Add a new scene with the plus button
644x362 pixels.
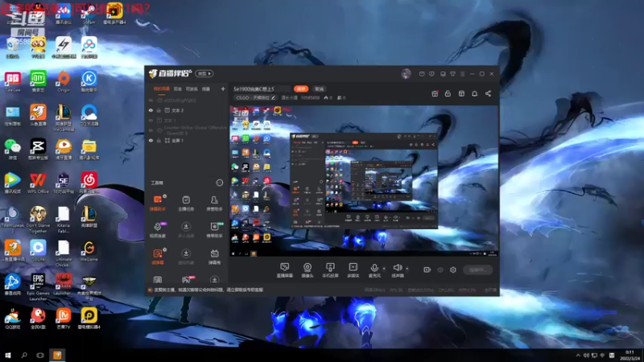coord(223,88)
